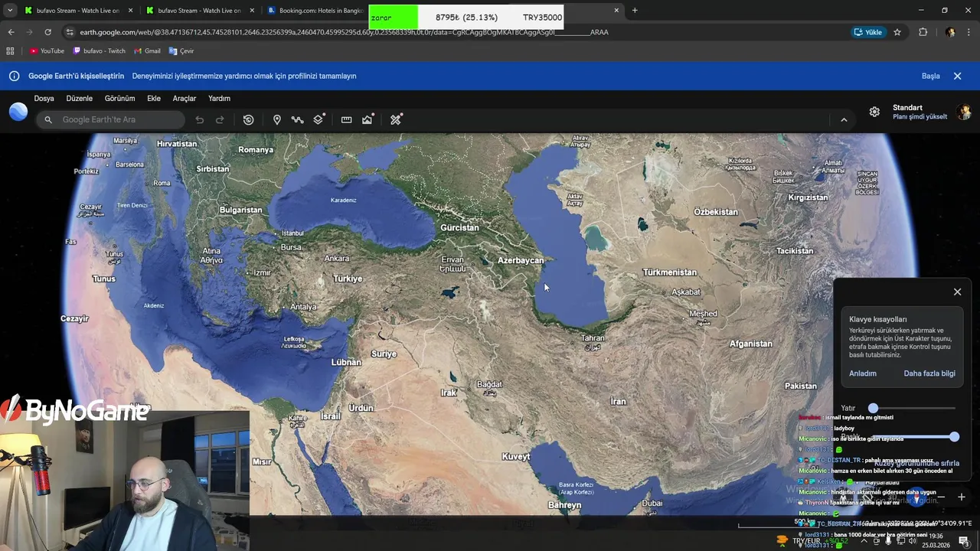
Task: Go back in the browser
Action: pyautogui.click(x=11, y=32)
